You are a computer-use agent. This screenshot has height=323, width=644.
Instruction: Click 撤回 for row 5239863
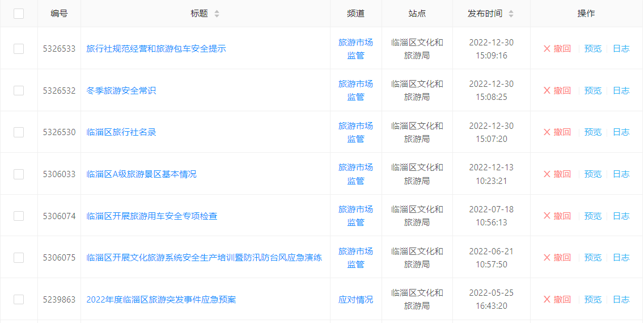pos(557,300)
